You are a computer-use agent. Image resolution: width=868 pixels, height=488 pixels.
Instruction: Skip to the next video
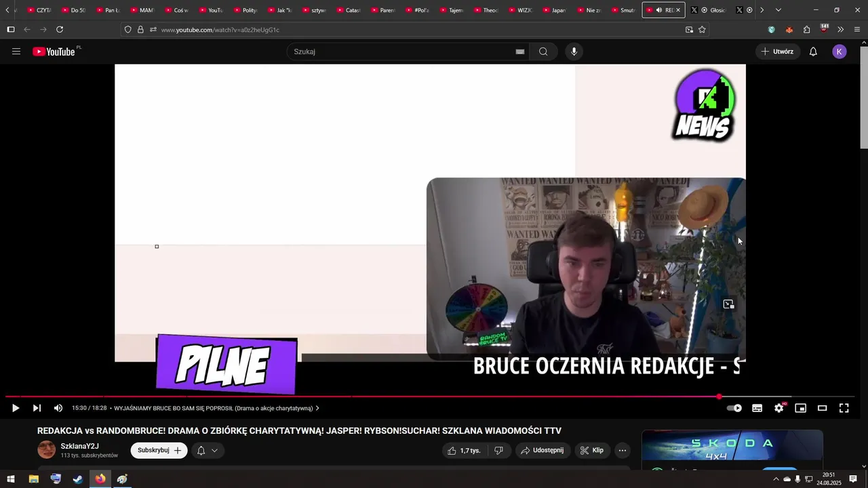(x=37, y=408)
